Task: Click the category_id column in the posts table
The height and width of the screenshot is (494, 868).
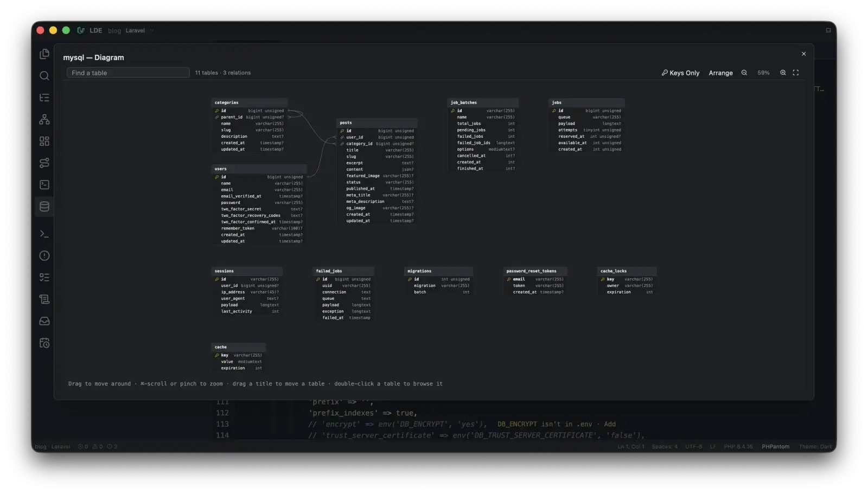Action: (377, 144)
